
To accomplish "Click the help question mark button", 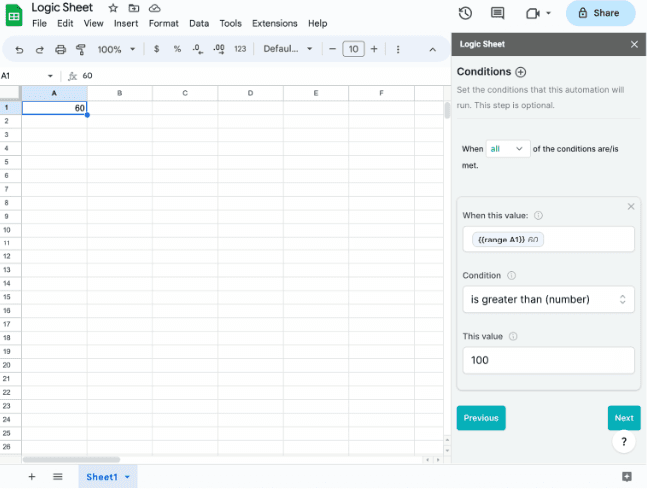I will 624,441.
